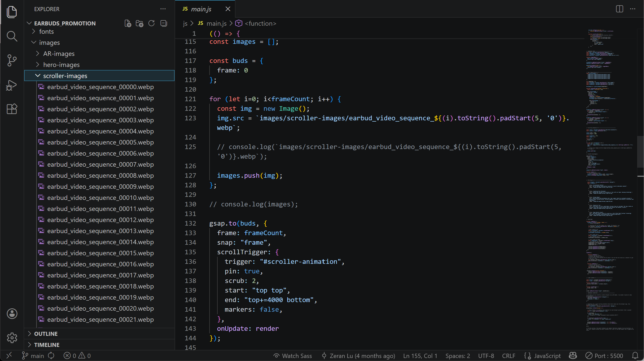Open the Extensions view
This screenshot has width=644, height=361.
12,109
